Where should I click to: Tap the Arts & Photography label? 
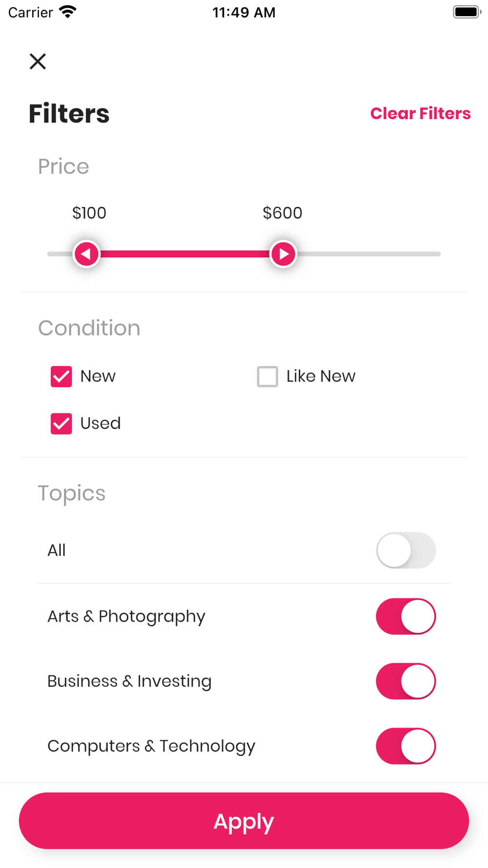tap(126, 616)
